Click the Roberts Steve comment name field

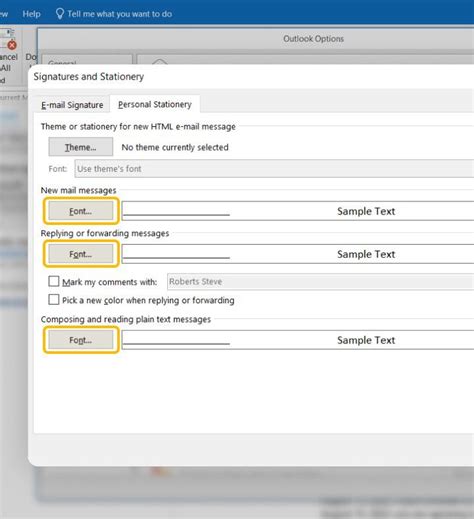(320, 282)
